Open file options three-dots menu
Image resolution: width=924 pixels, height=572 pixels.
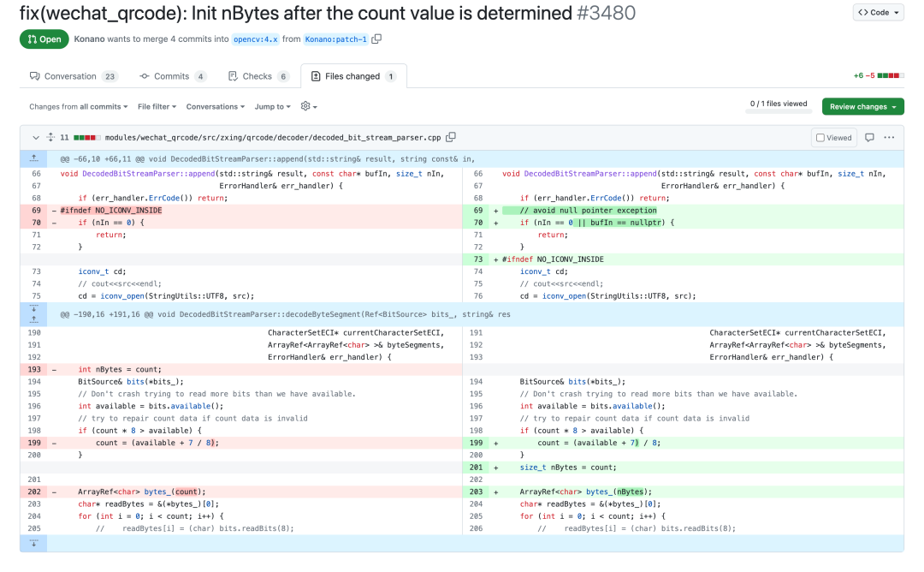pyautogui.click(x=889, y=137)
